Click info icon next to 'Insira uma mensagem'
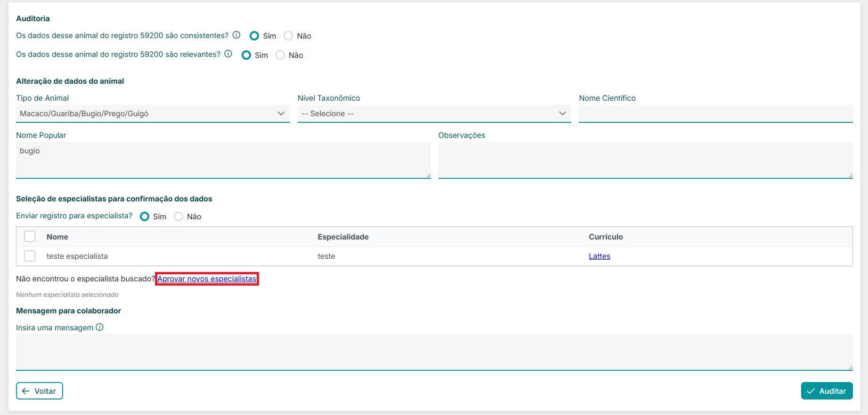 (x=99, y=327)
